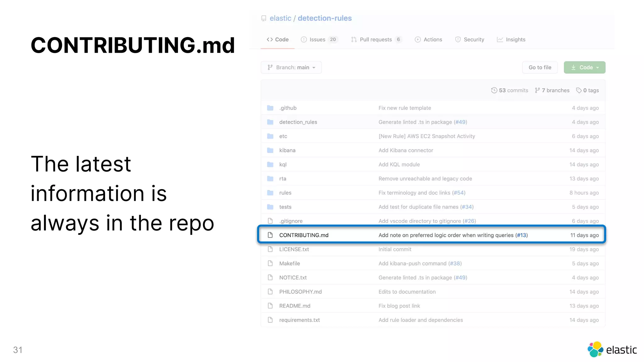Open the rta folder
644x362 pixels.
[x=283, y=178]
